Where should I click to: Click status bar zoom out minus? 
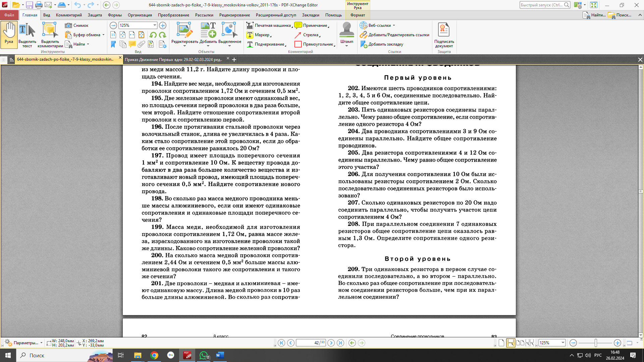pyautogui.click(x=573, y=343)
